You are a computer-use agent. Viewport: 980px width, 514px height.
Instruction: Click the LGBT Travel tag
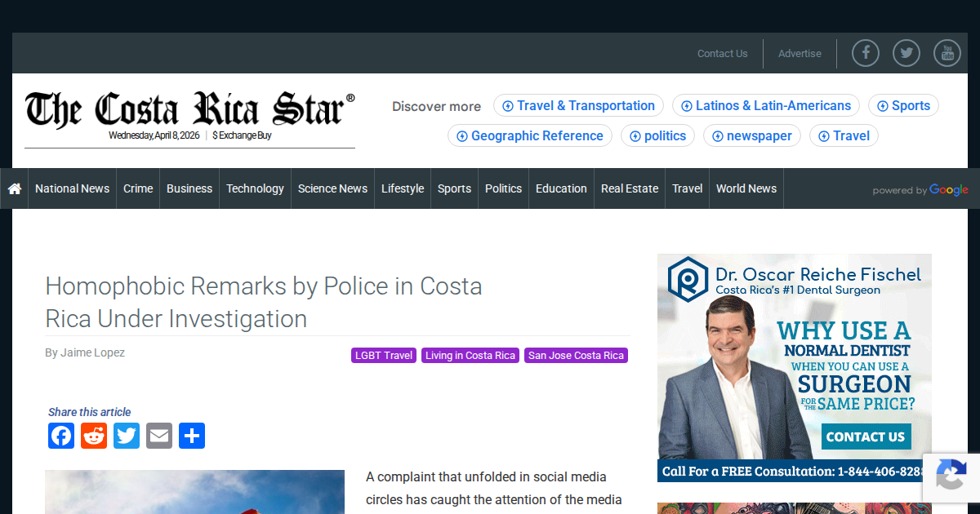tap(384, 356)
